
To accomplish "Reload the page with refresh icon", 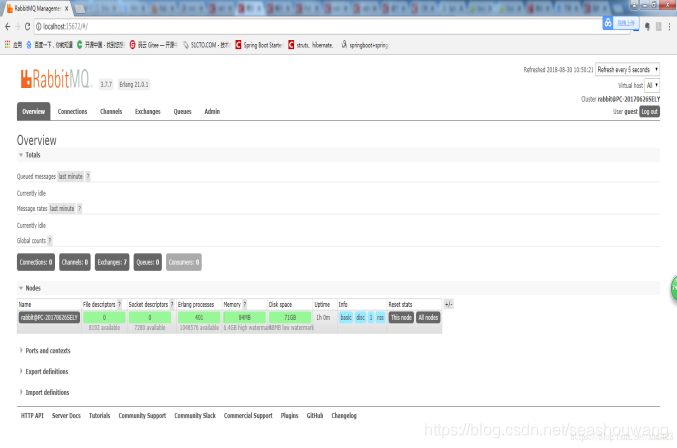I will [27, 27].
